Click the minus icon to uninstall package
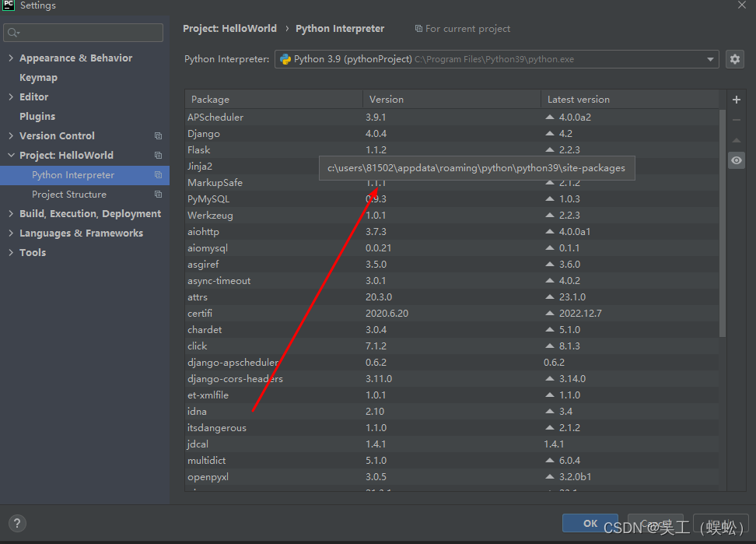Screen dimensions: 756x544 pyautogui.click(x=737, y=120)
